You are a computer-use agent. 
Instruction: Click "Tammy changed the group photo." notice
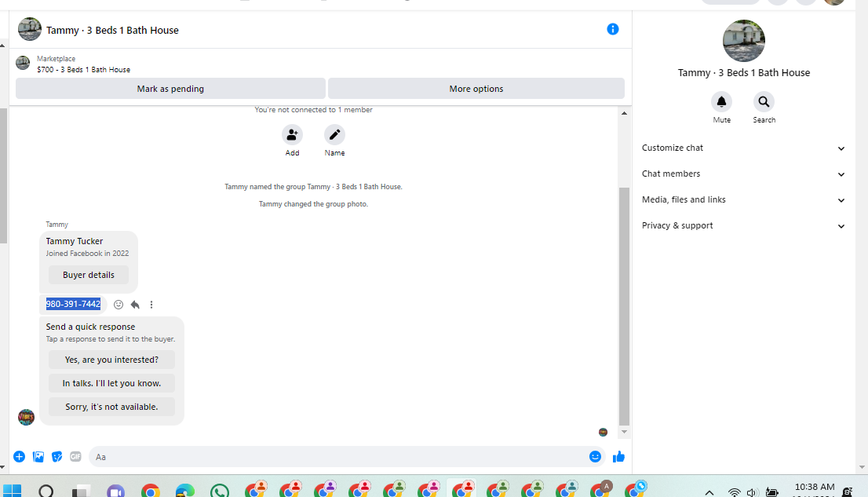coord(313,204)
